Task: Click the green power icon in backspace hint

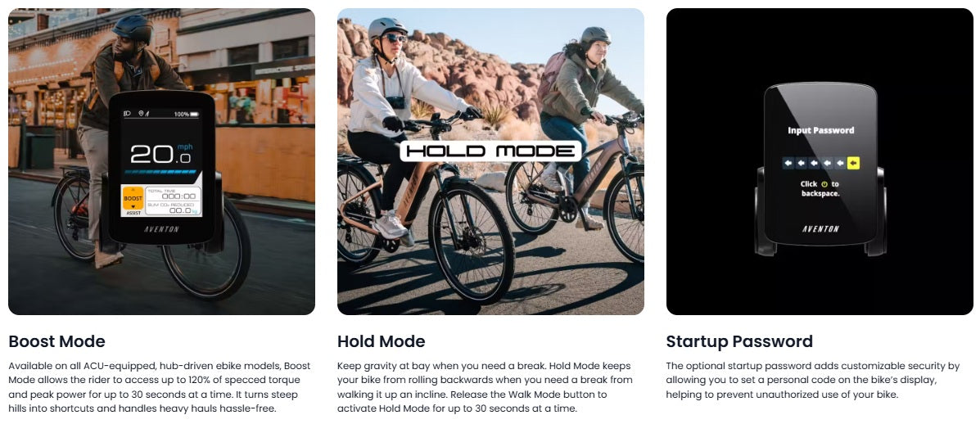Action: point(824,184)
